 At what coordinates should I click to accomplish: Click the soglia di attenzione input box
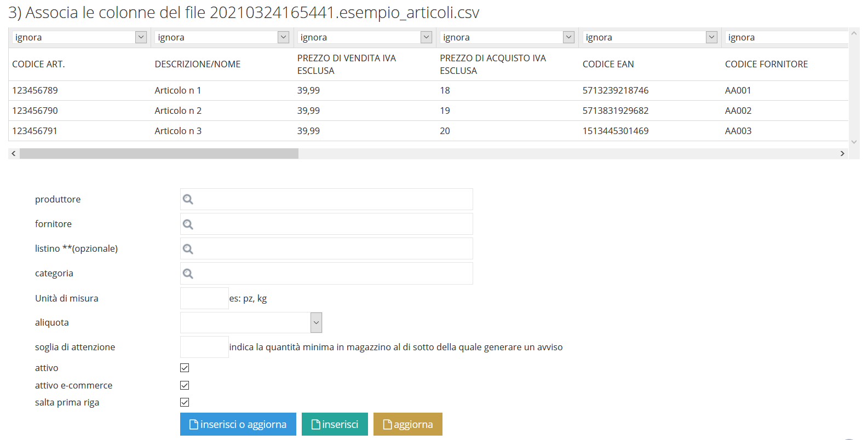pos(204,347)
